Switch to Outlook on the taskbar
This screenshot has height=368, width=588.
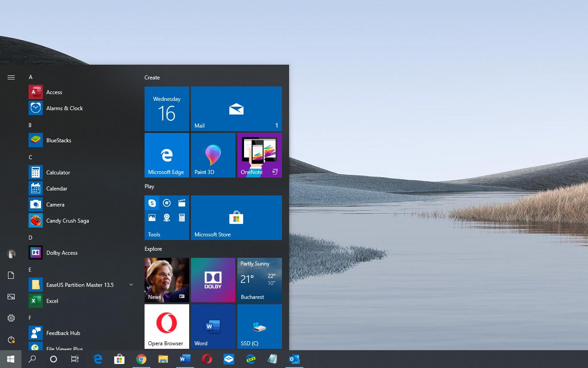coord(294,359)
